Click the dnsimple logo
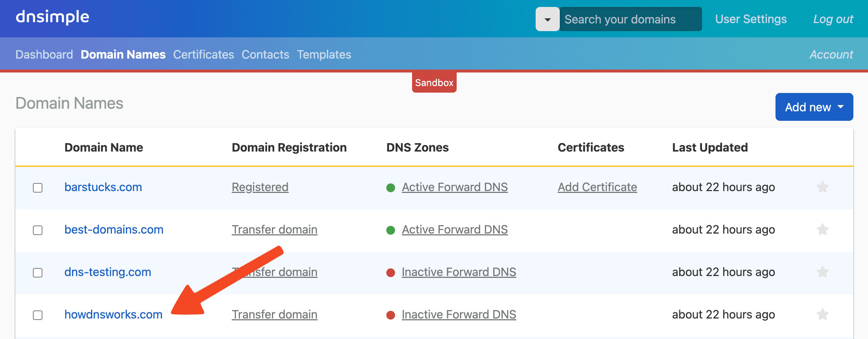 (52, 17)
